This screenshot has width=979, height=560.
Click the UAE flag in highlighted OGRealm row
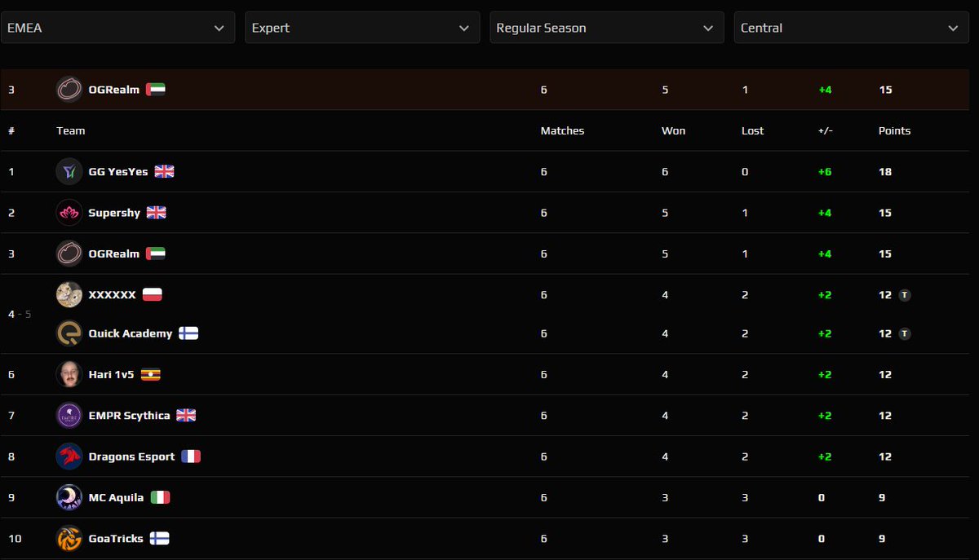156,90
